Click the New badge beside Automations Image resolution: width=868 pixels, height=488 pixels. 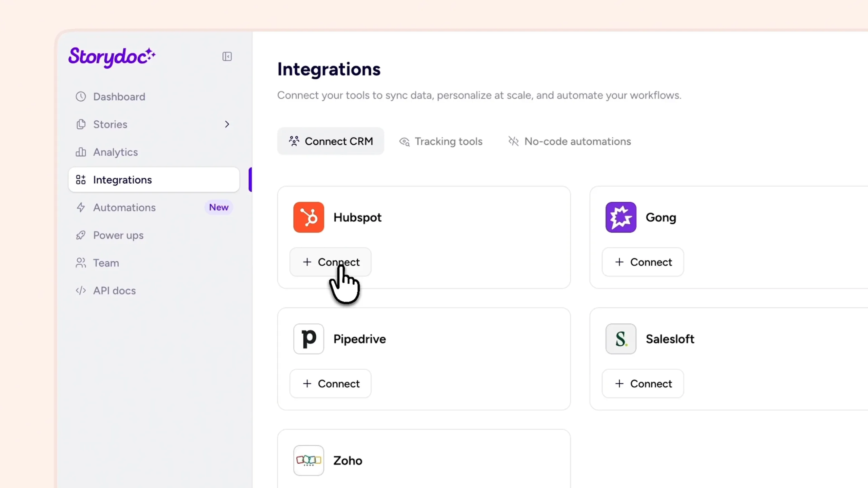click(219, 207)
